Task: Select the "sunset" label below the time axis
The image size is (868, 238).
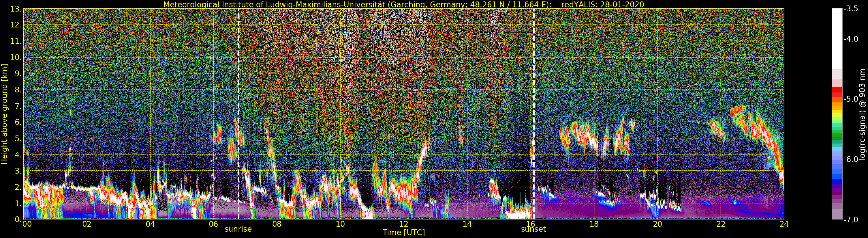Action: tap(533, 229)
